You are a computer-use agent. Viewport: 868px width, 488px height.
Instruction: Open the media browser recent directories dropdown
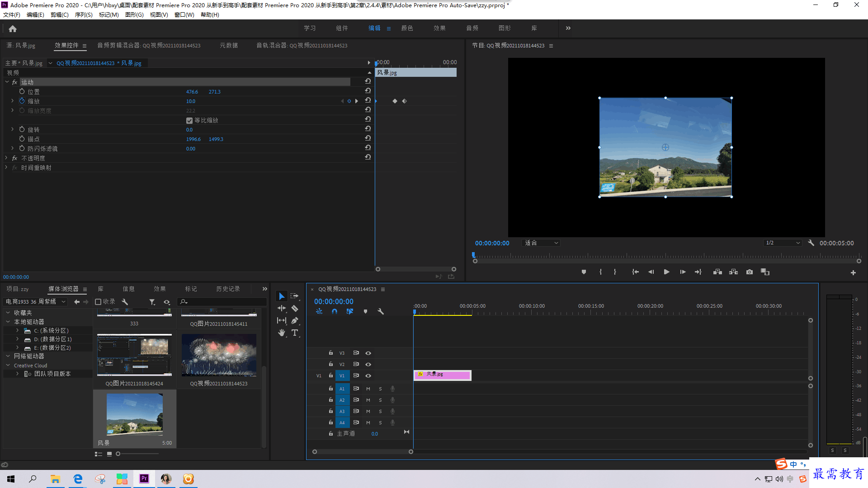pos(35,301)
